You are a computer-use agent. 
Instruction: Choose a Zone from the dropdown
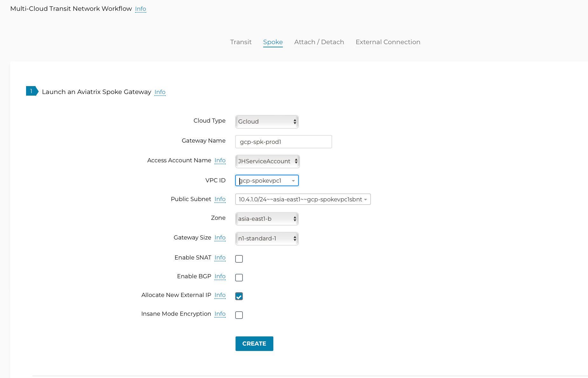pos(267,219)
